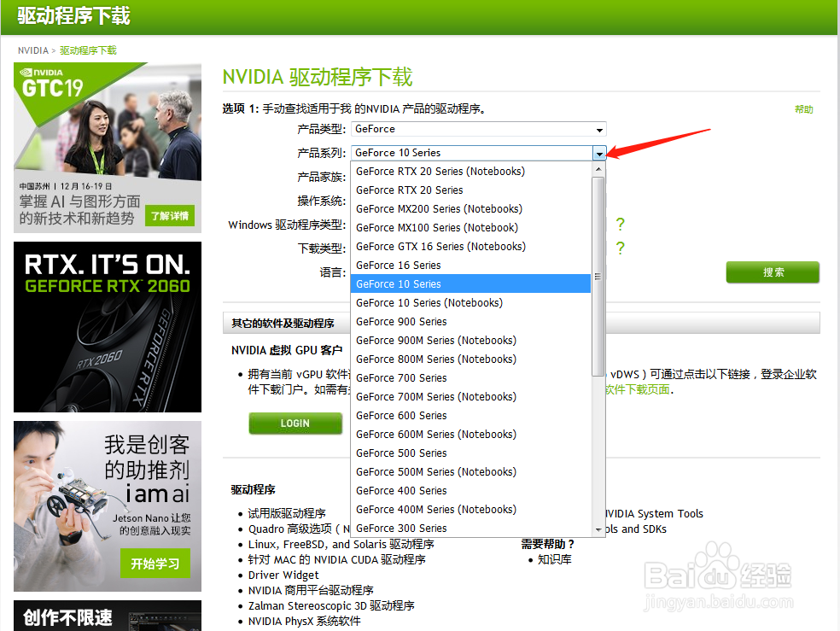Click dropdown list scroll-up arrow

tap(598, 169)
